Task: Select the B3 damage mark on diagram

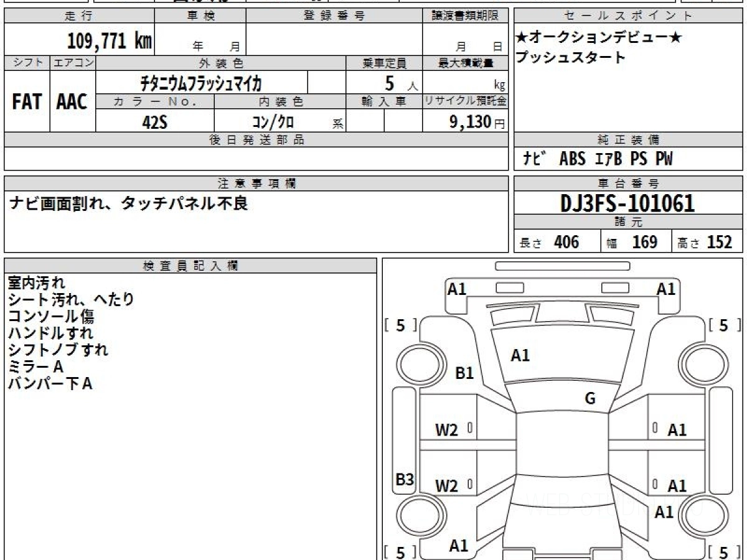Action: [x=405, y=480]
